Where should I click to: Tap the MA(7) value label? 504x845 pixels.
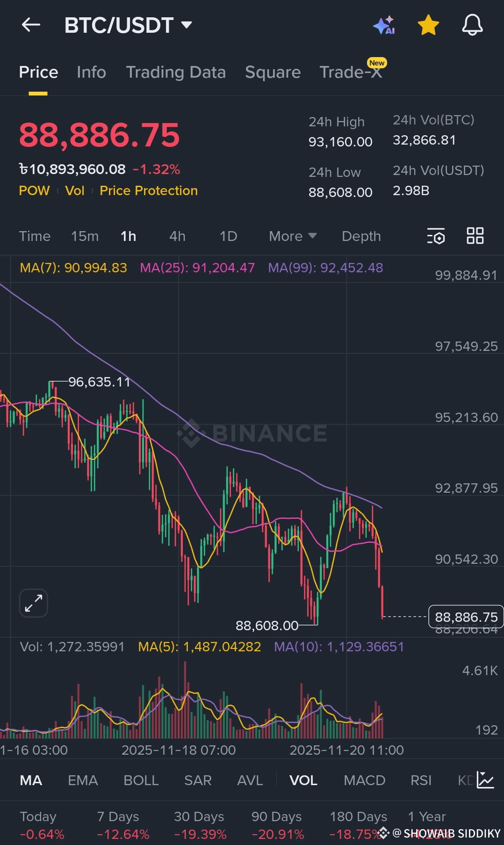pyautogui.click(x=73, y=268)
